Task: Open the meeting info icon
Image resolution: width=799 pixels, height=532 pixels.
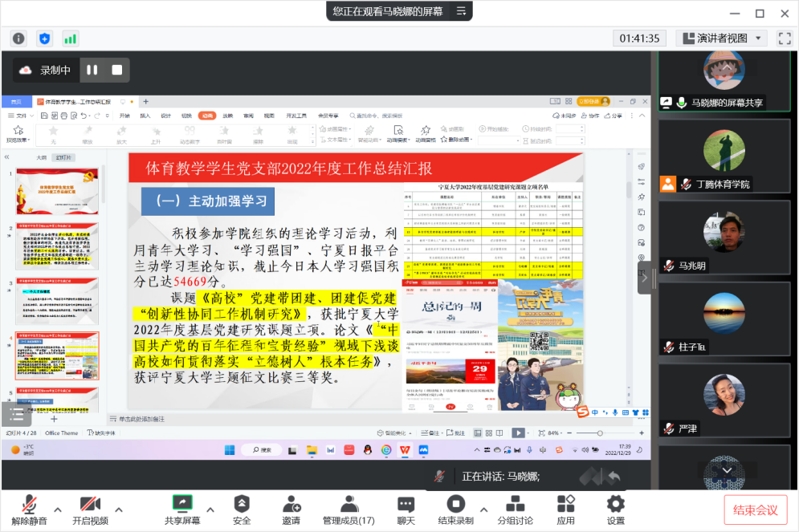Action: [18, 38]
